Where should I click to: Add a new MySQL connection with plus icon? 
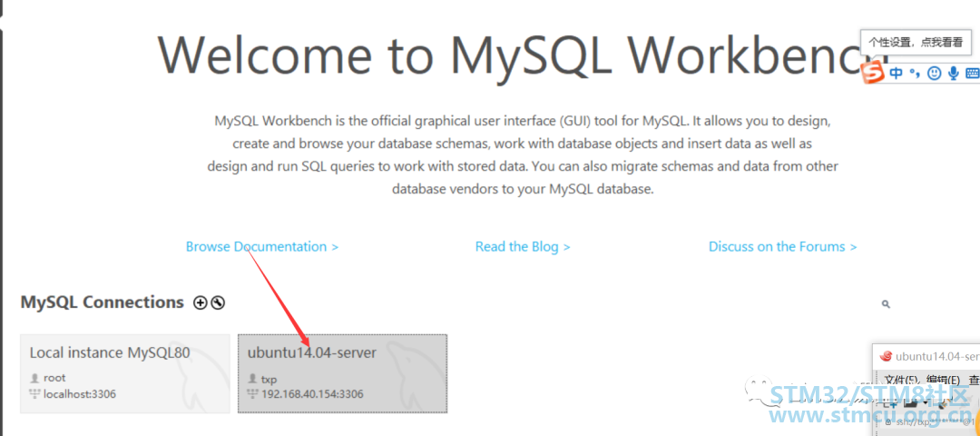tap(200, 302)
